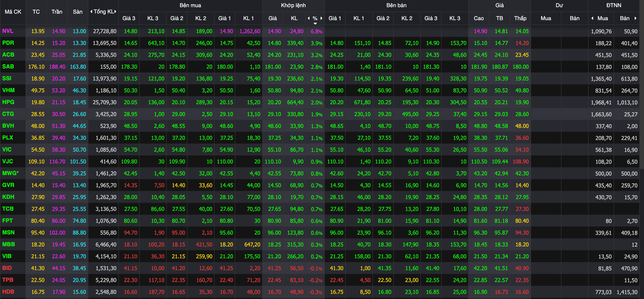Open the MWG* stock symbol
644x299 pixels.
coord(10,173)
